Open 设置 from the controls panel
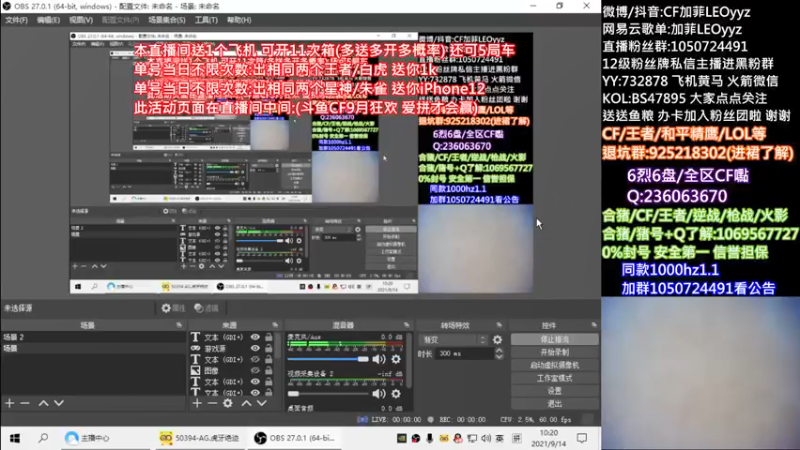The image size is (800, 450). pos(555,391)
